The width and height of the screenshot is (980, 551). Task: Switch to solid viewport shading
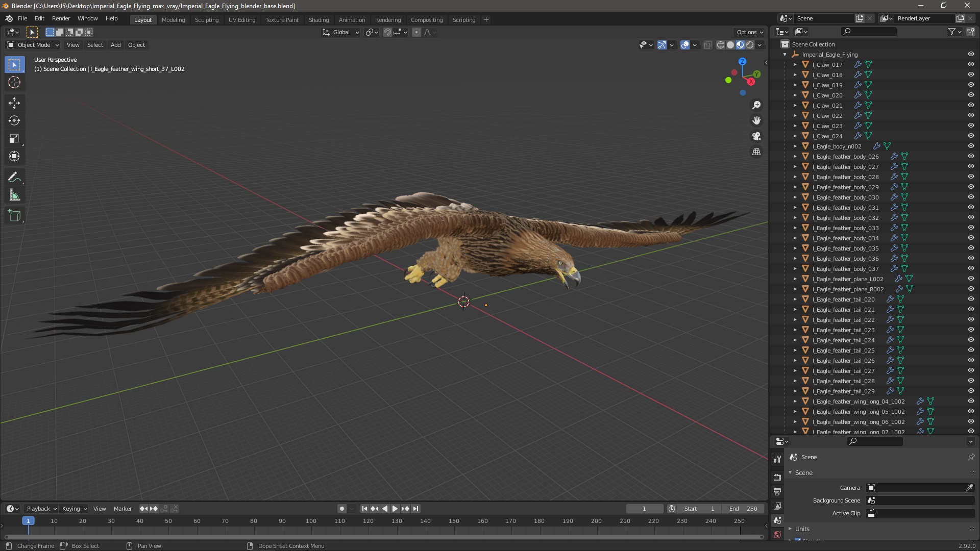point(730,45)
